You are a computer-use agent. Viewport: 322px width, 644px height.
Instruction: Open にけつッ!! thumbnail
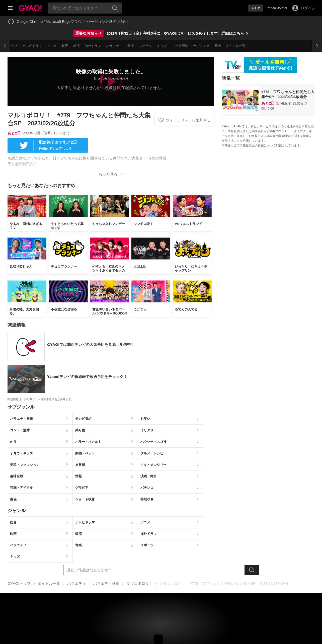pyautogui.click(x=151, y=291)
